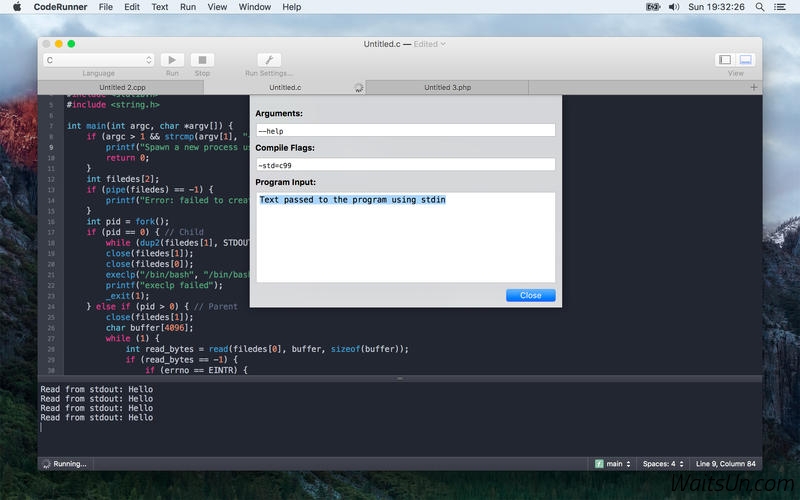Click the Compile Flags input field
Image resolution: width=800 pixels, height=500 pixels.
(405, 164)
